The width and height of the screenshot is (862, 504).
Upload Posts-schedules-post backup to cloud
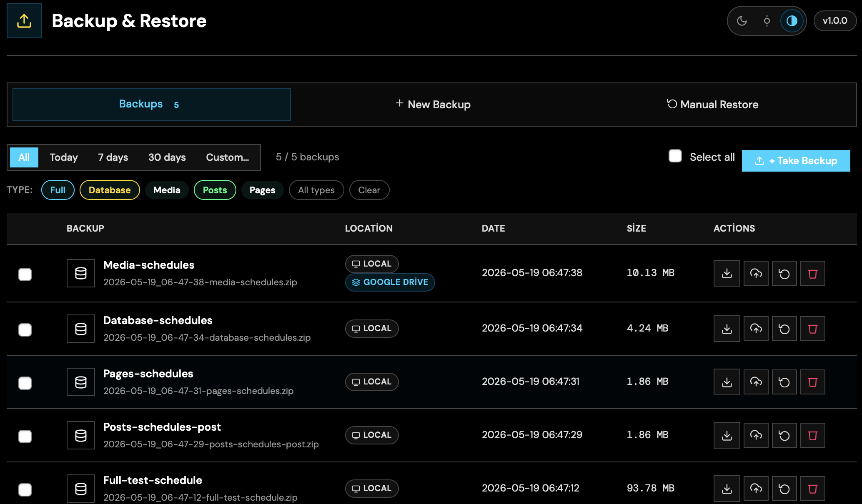(756, 435)
